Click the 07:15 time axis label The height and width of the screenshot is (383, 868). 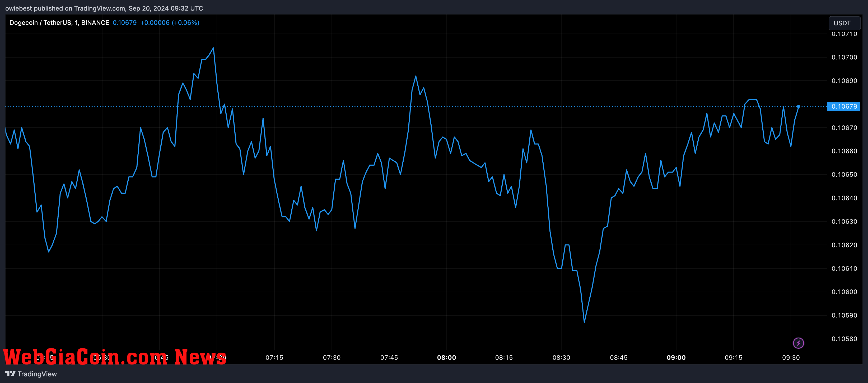(x=274, y=357)
